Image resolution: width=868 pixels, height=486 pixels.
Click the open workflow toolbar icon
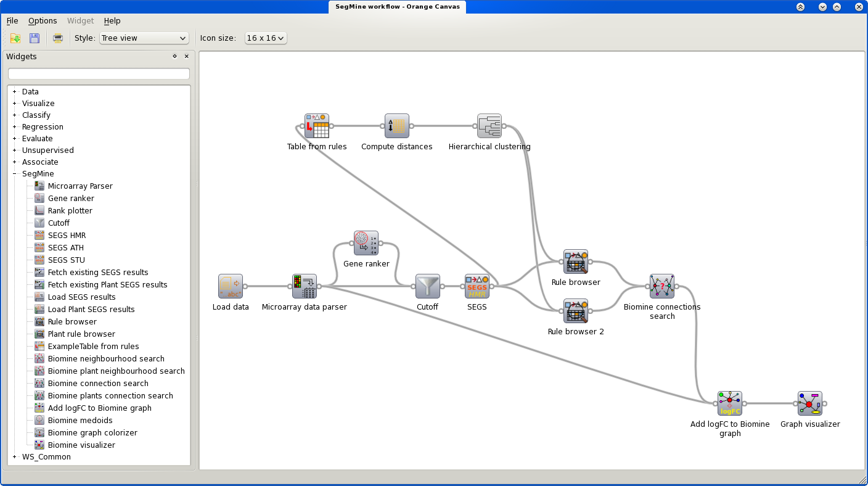click(15, 38)
